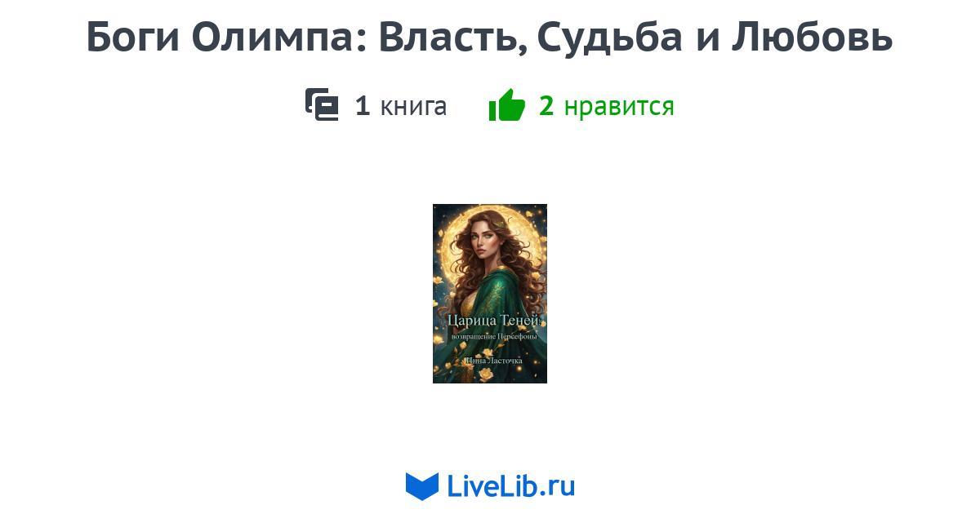
Task: Open the LiveLib.ru site name text
Action: pos(511,486)
